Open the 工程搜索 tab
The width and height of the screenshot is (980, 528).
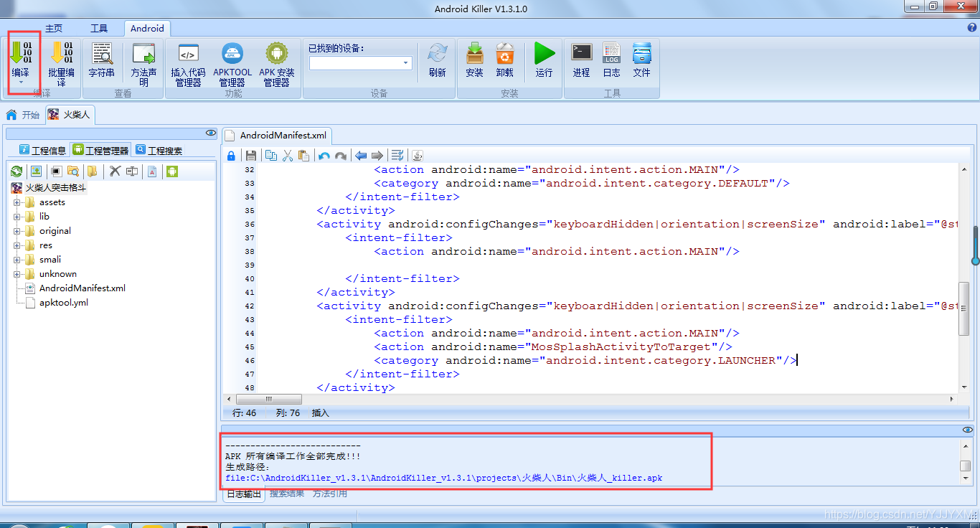159,151
